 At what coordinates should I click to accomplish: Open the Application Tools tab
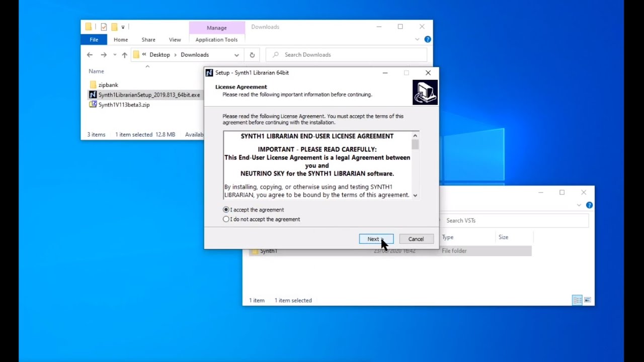coord(217,40)
